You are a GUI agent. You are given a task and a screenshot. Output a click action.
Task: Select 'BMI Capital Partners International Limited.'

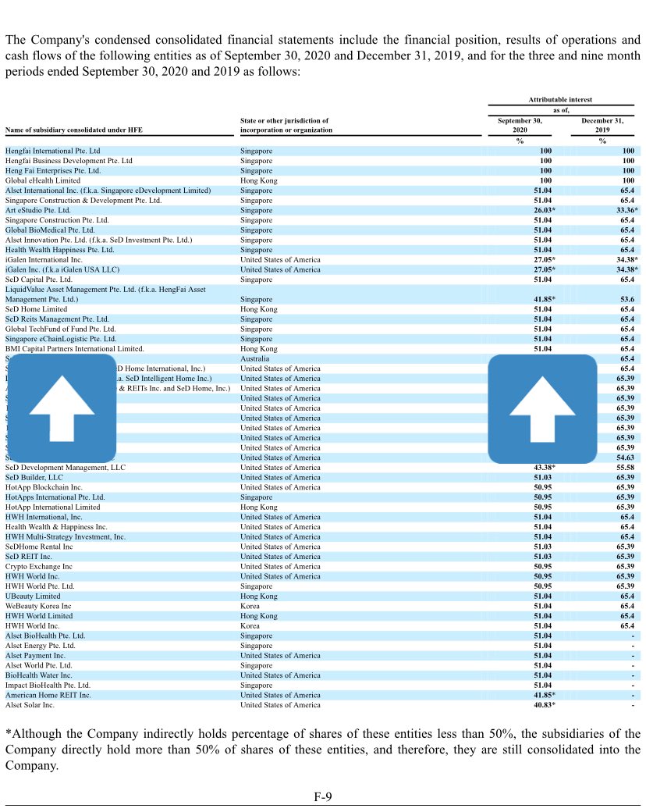(75, 348)
